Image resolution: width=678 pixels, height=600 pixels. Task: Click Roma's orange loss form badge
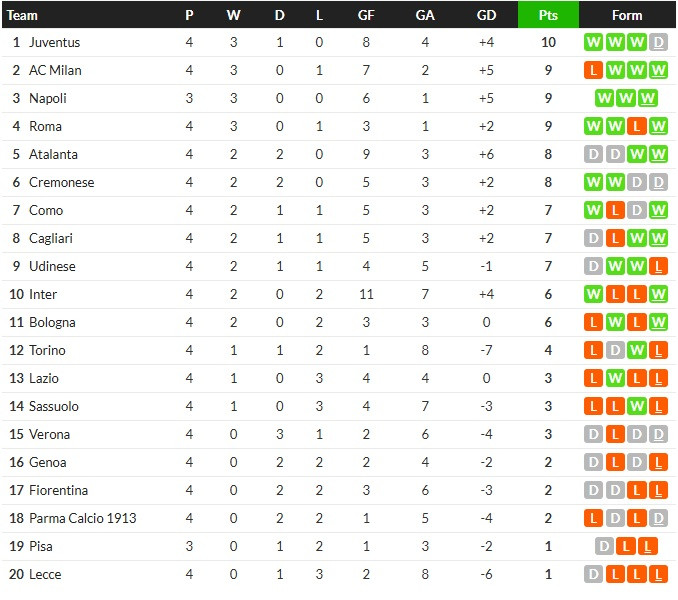coord(636,126)
